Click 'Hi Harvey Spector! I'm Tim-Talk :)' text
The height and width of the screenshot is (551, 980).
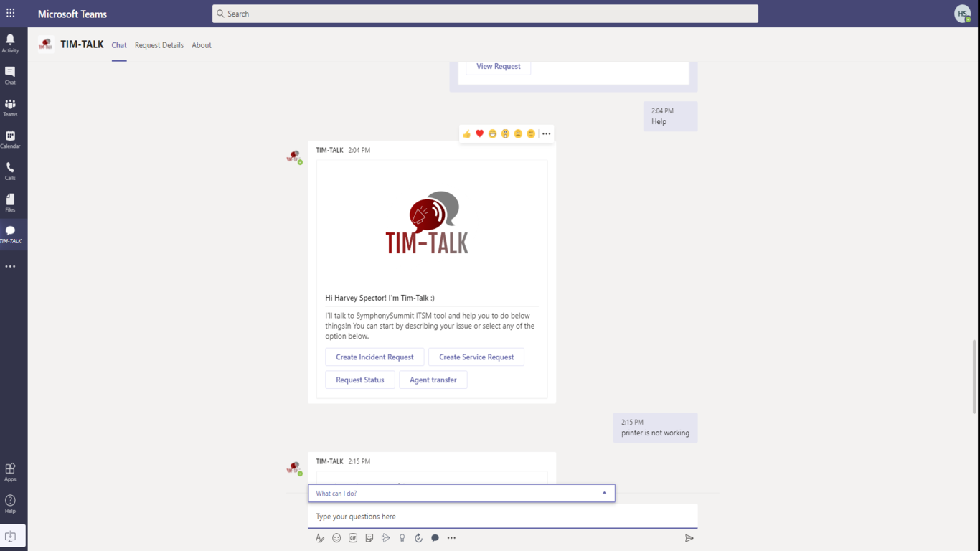point(380,298)
